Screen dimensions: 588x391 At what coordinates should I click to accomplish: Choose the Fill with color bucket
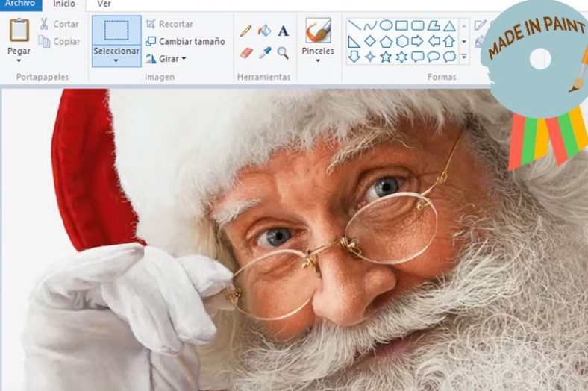click(x=264, y=31)
